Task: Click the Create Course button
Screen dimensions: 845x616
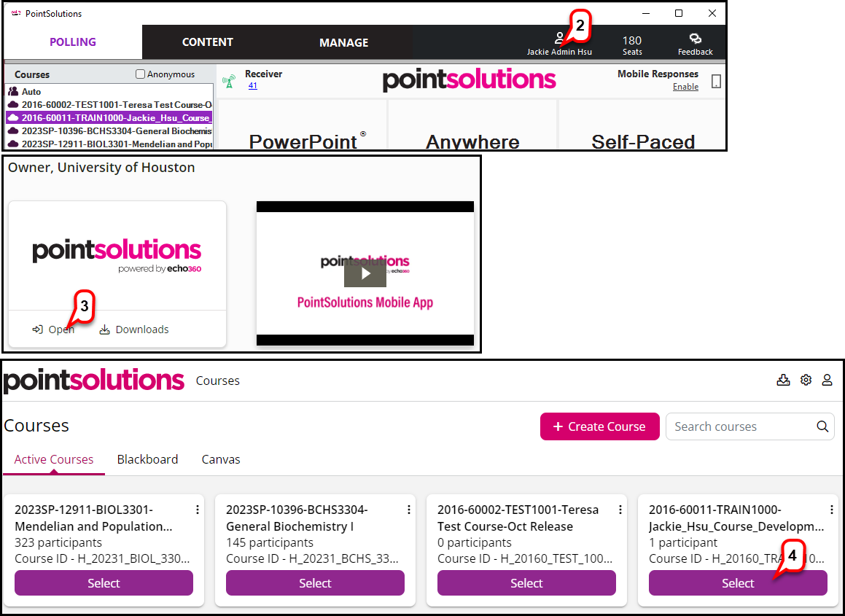Action: 600,426
